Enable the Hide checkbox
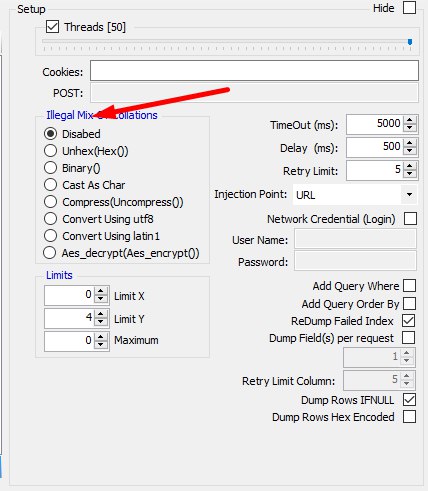The width and height of the screenshot is (428, 491). (409, 8)
